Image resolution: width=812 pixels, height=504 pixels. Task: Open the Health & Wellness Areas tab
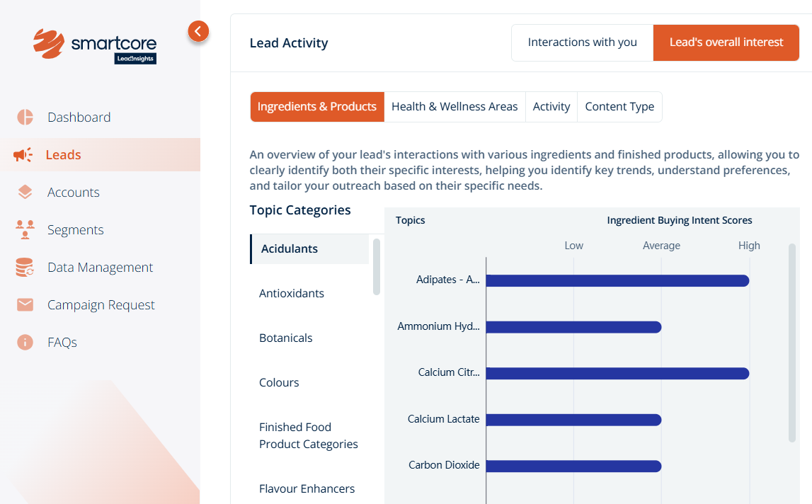pos(454,107)
